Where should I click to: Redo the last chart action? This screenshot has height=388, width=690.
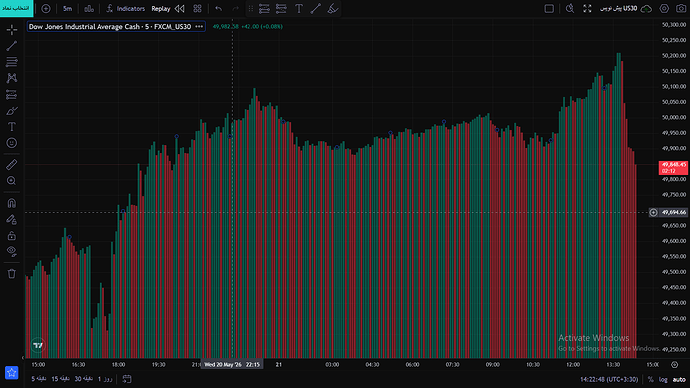click(x=235, y=8)
